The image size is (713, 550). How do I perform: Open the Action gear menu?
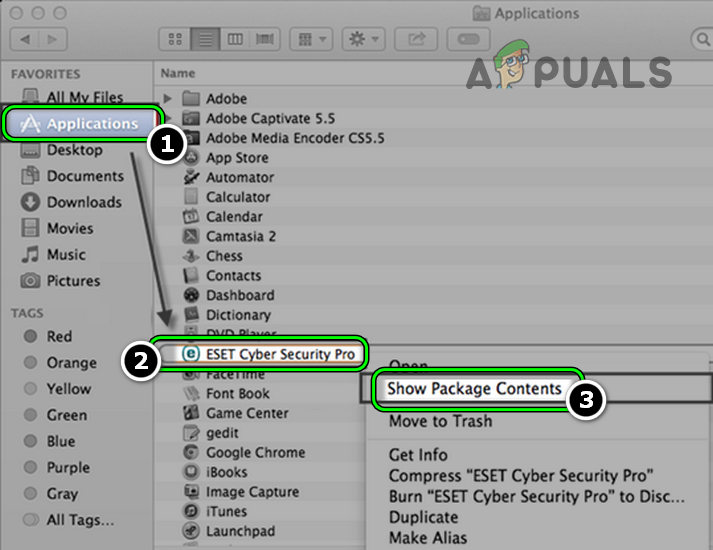[363, 40]
